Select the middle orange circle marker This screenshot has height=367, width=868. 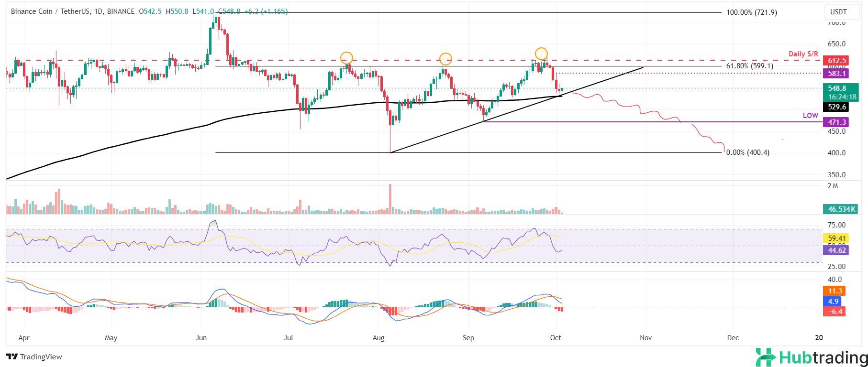tap(445, 59)
